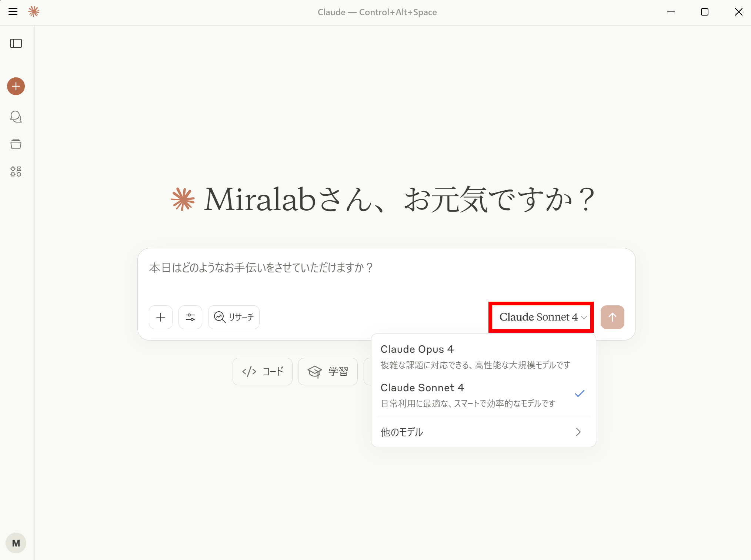
Task: Open the chats history icon
Action: (x=16, y=117)
